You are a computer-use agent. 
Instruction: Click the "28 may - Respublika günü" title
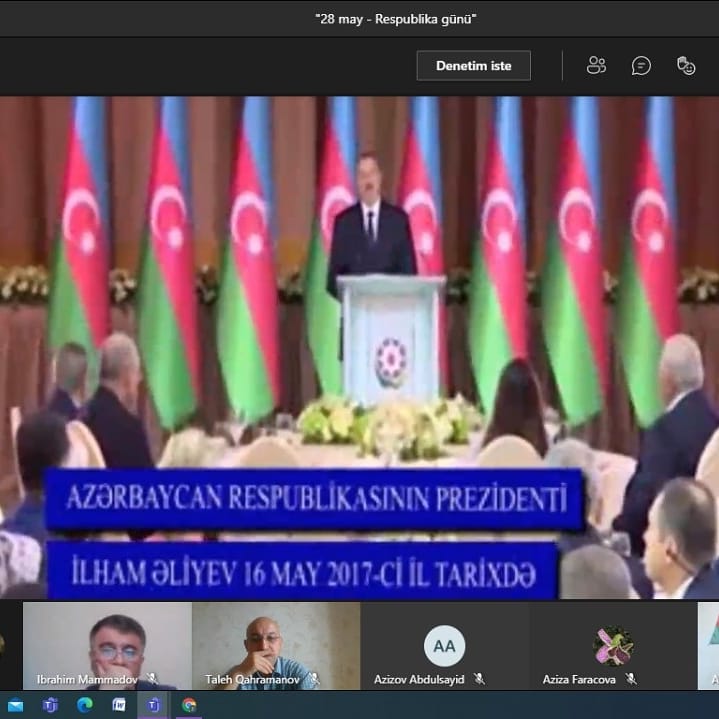pyautogui.click(x=395, y=18)
